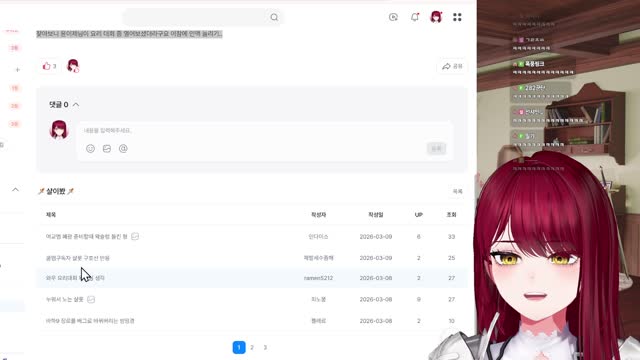Like the post with the thumbs-up icon
640x360 pixels.
click(47, 66)
